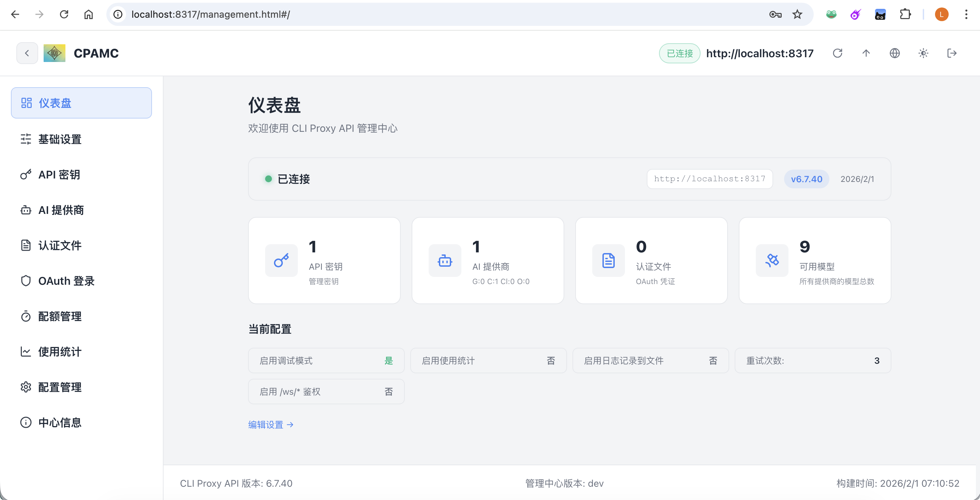Viewport: 980px width, 500px height.
Task: Open 认证文件 from the sidebar
Action: pyautogui.click(x=60, y=245)
